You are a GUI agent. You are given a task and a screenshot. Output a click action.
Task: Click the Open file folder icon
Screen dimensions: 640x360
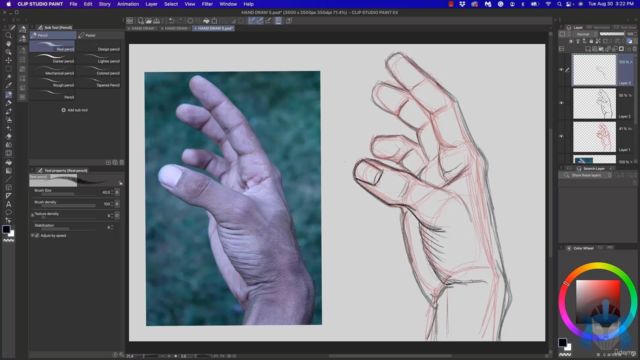click(x=149, y=21)
